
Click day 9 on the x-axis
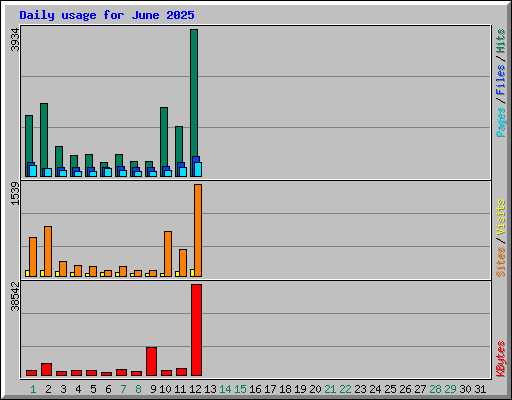coord(153,389)
